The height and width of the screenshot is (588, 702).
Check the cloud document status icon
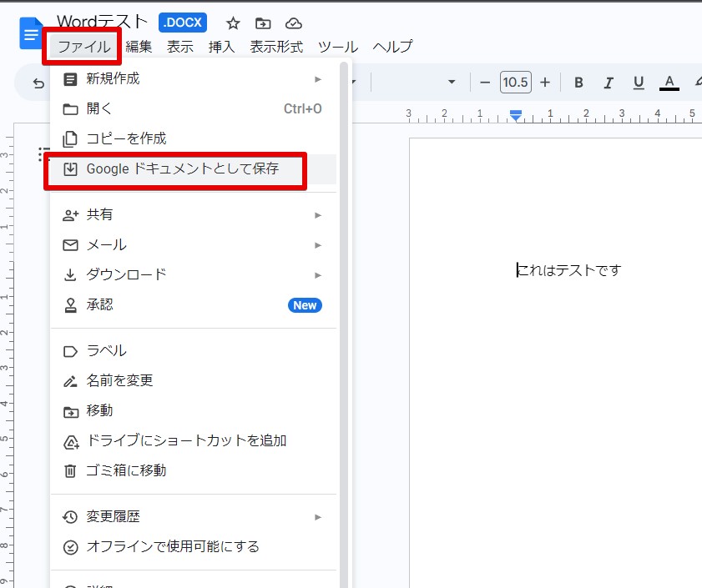click(x=293, y=23)
